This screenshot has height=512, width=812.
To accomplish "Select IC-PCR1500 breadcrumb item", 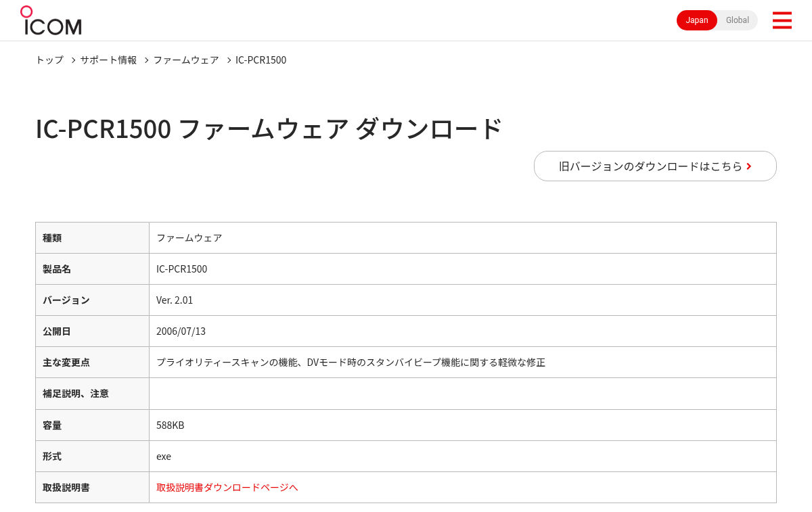I will (261, 60).
